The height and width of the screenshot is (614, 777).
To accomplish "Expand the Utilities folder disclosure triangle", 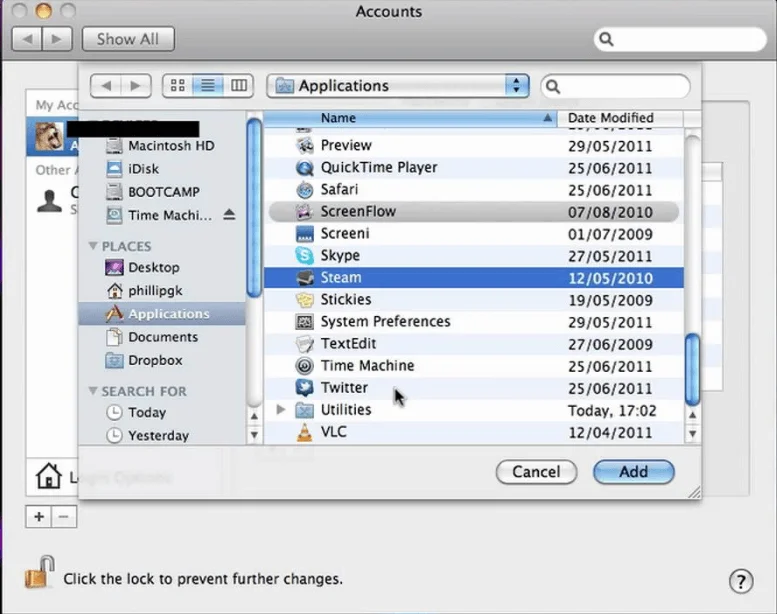I will pyautogui.click(x=281, y=410).
